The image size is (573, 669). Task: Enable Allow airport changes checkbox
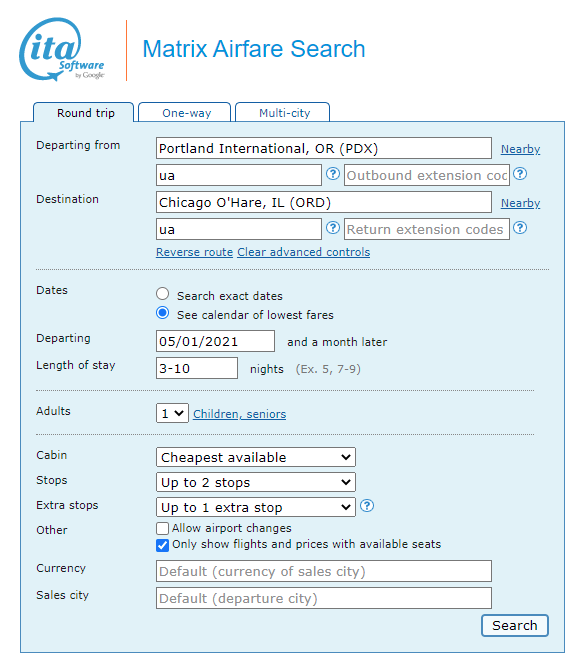pyautogui.click(x=163, y=529)
